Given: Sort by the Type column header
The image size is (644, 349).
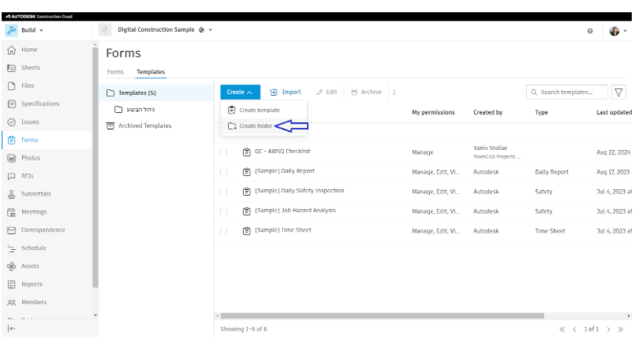Looking at the screenshot, I should pos(541,112).
